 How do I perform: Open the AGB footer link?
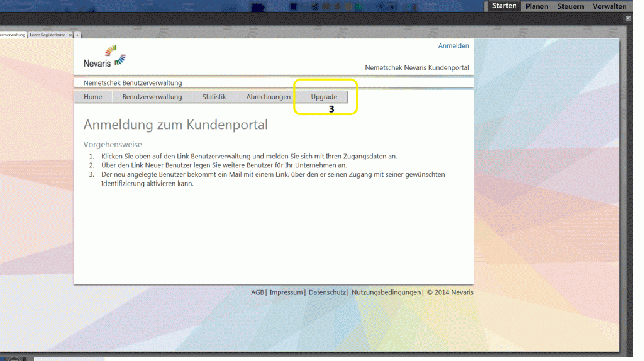pyautogui.click(x=257, y=292)
